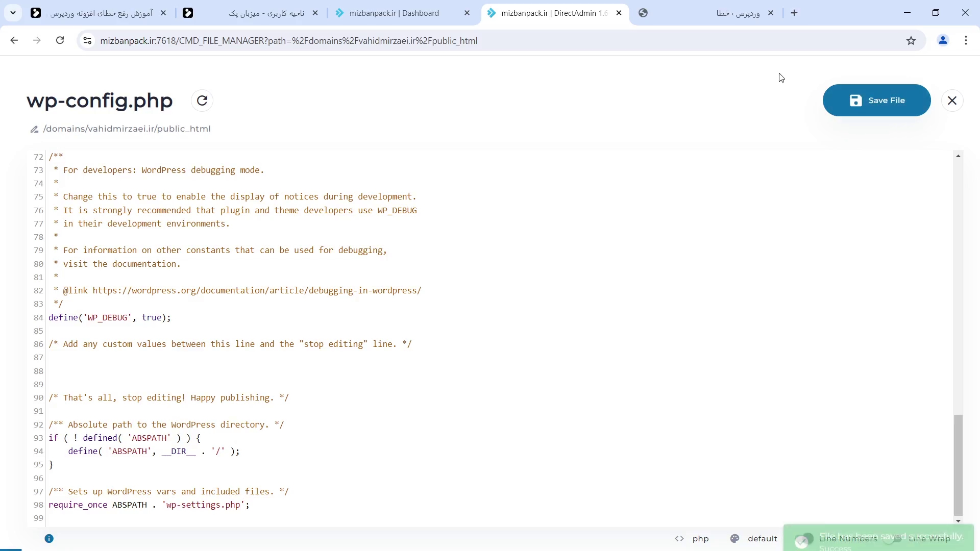
Task: Place cursor on define('WP_DEBUG', true); line
Action: tap(110, 317)
